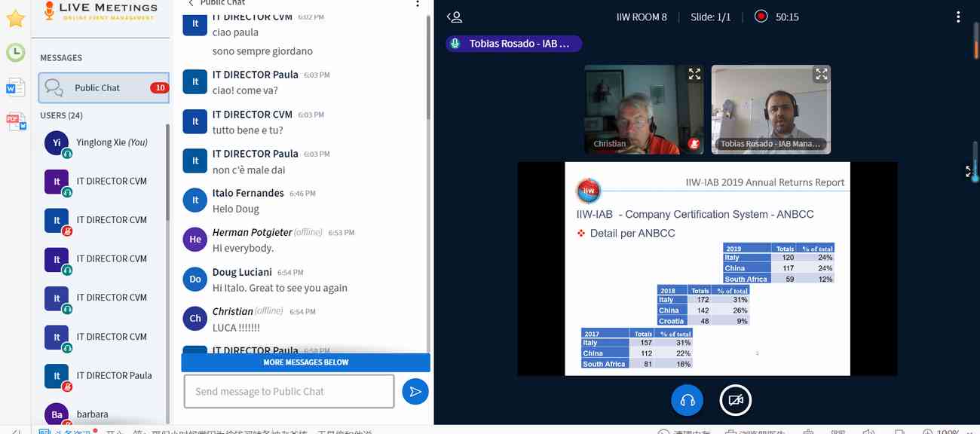Image resolution: width=980 pixels, height=434 pixels.
Task: Open presentation options three-dot menu
Action: click(x=958, y=17)
